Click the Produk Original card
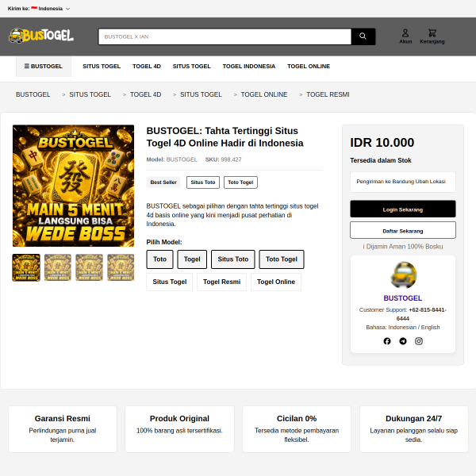The image size is (476, 476). point(179,429)
